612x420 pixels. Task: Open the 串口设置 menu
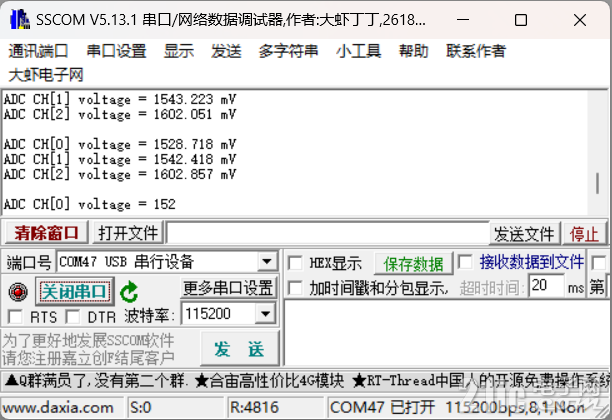(x=116, y=51)
